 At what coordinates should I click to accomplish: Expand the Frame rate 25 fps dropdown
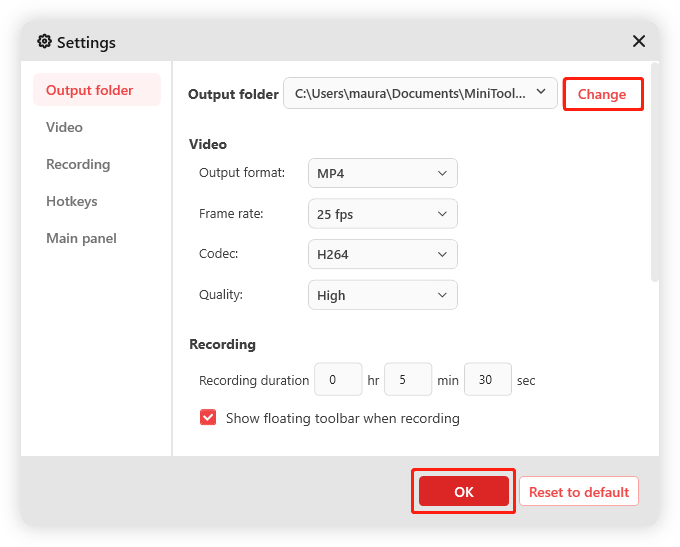(382, 214)
